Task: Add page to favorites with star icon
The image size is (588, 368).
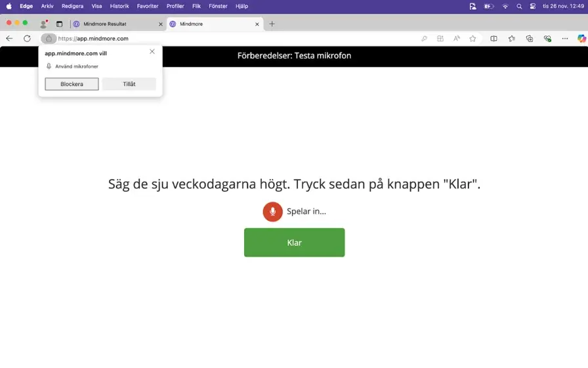Action: click(x=472, y=39)
